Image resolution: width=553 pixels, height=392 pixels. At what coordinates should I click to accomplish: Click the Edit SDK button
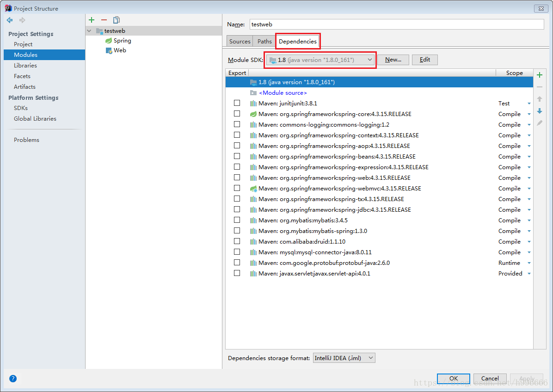tap(424, 60)
